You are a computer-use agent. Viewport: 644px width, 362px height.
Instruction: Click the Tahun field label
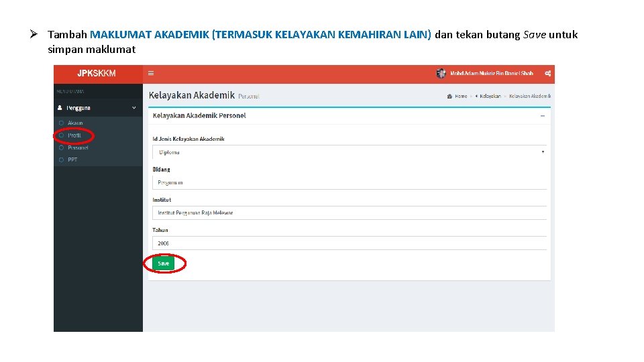point(160,230)
